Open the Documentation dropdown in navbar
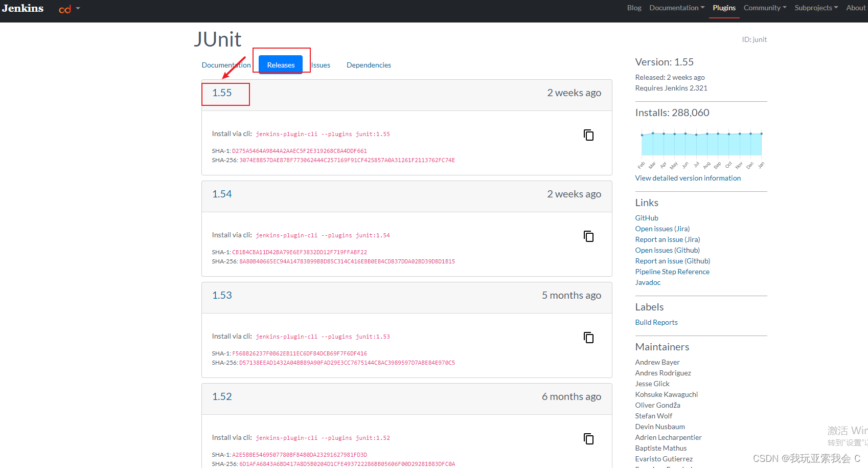The image size is (868, 468). point(677,8)
